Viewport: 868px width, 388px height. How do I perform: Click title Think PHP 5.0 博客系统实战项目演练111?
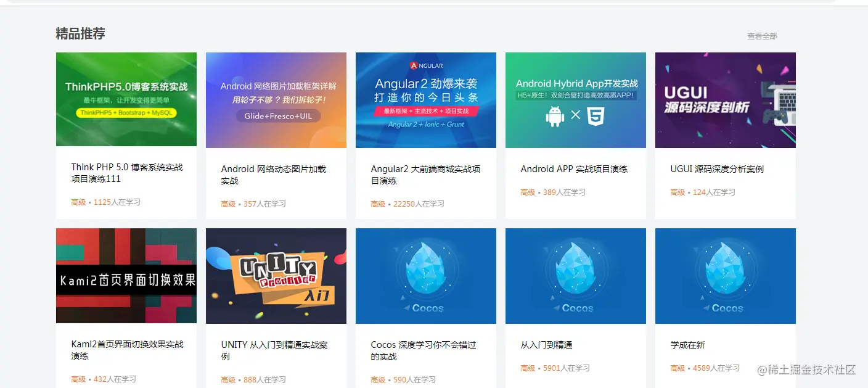[127, 173]
